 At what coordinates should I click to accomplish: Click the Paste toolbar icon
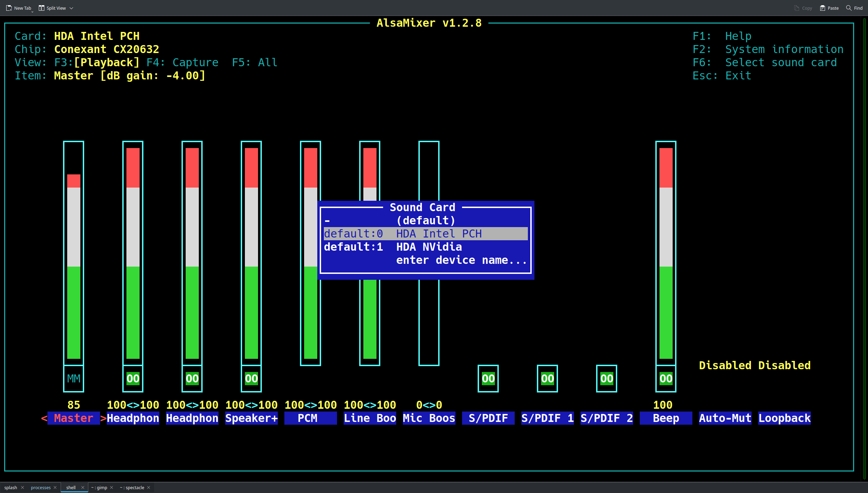click(823, 8)
